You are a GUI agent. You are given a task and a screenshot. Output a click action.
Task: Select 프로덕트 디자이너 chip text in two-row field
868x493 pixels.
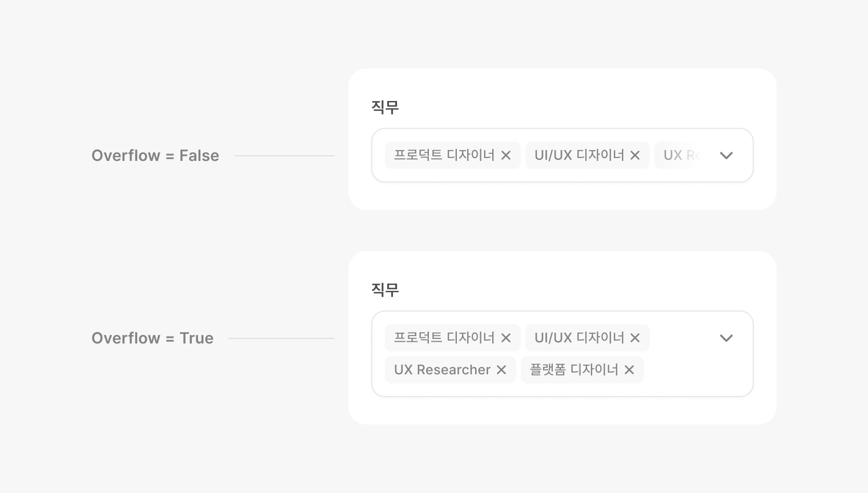(x=444, y=338)
